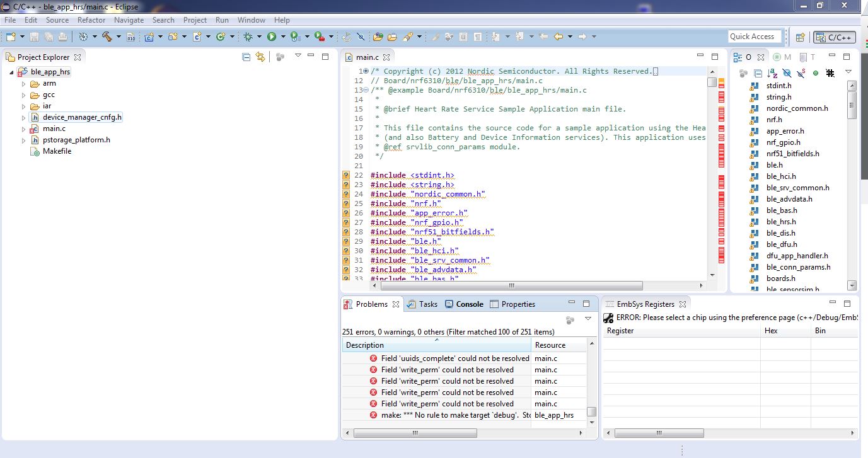
Task: Click the green Run button icon
Action: [x=272, y=37]
